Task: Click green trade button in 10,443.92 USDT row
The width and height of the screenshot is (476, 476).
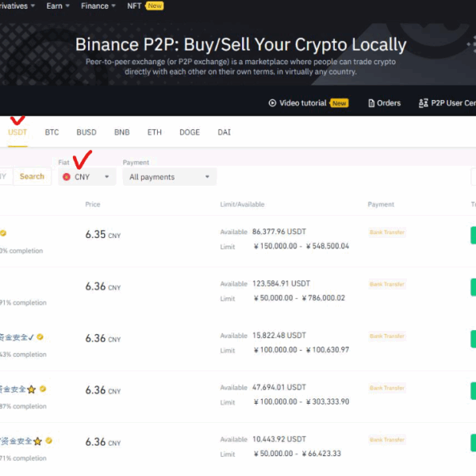Action: (x=474, y=443)
